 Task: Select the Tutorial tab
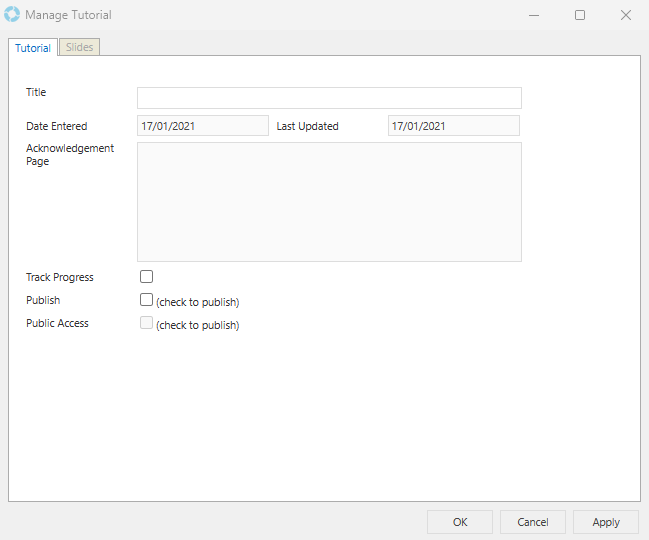pos(33,48)
